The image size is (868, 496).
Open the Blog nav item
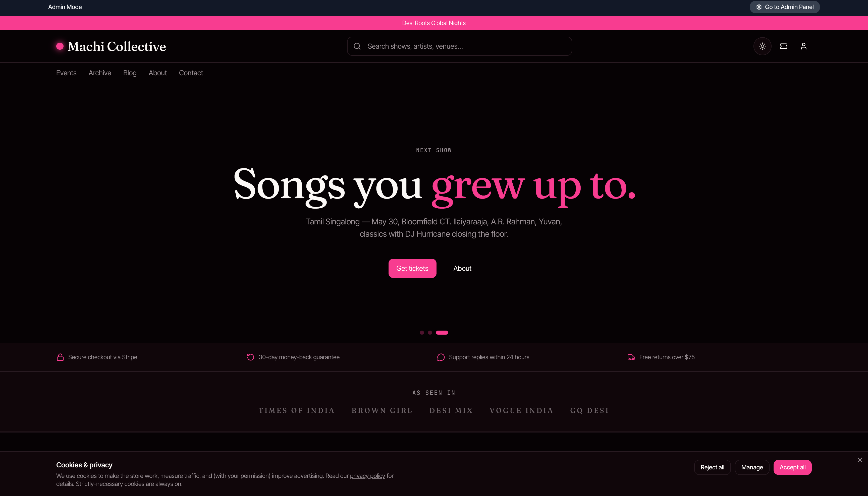130,73
